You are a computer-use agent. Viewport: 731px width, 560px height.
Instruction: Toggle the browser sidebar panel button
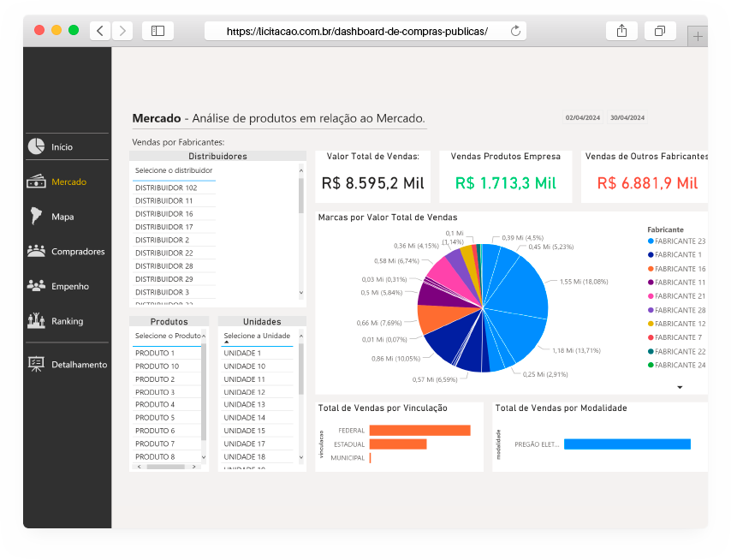[157, 31]
